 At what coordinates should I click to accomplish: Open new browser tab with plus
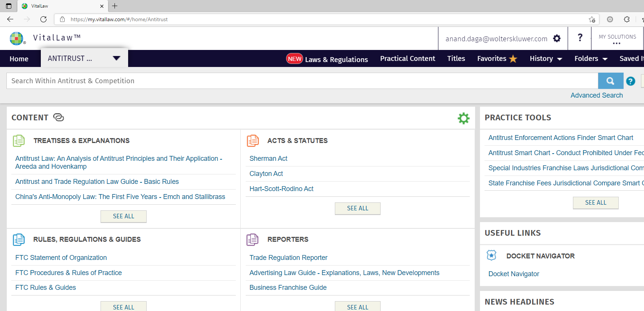(x=115, y=6)
